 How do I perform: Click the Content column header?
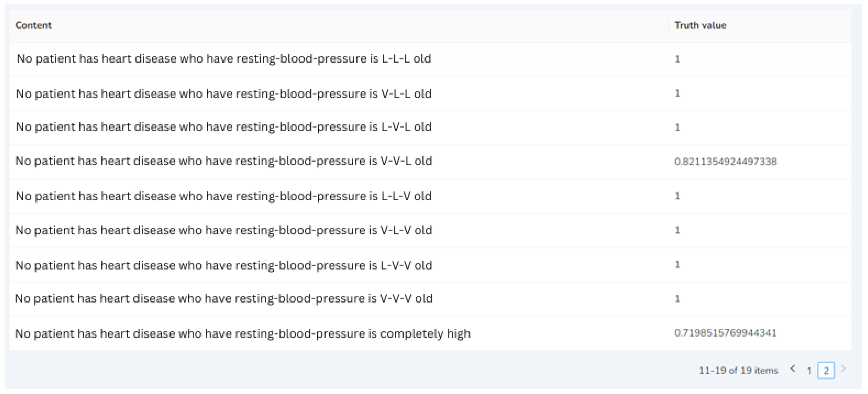pyautogui.click(x=33, y=25)
